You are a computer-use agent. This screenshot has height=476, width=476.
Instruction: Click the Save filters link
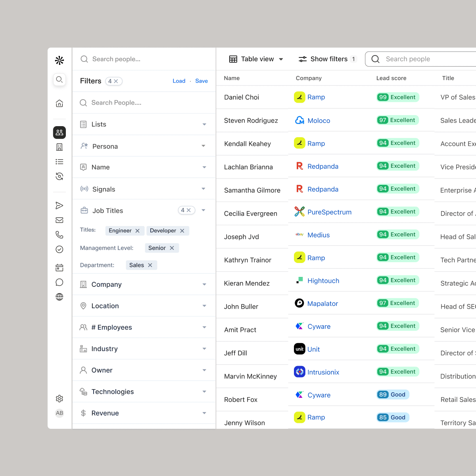(x=202, y=81)
